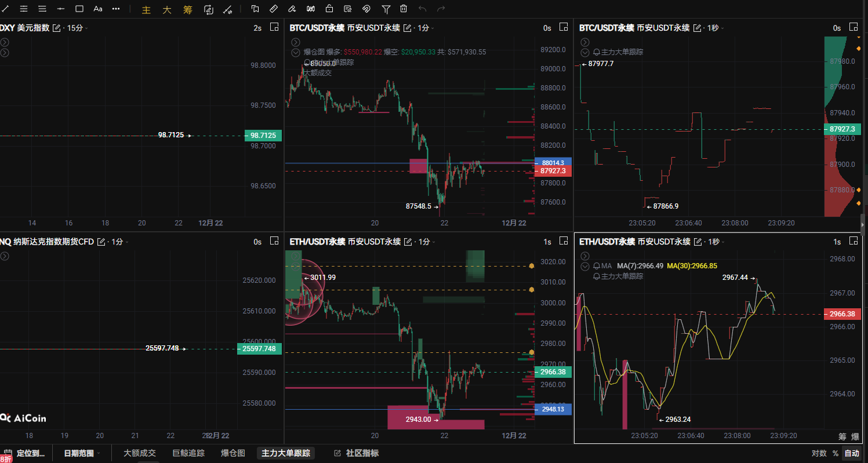Maximize the DXY 美元指数 chart pane
The width and height of the screenshot is (868, 463).
(x=274, y=28)
